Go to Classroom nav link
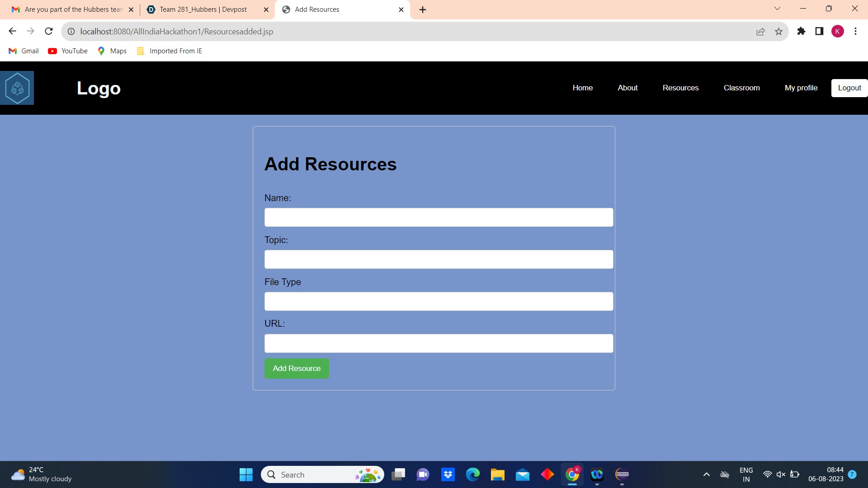 click(741, 88)
